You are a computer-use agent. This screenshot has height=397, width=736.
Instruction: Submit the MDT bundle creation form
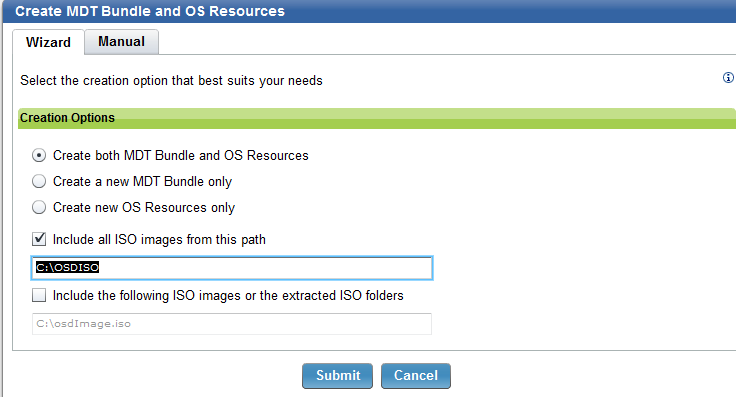click(337, 375)
